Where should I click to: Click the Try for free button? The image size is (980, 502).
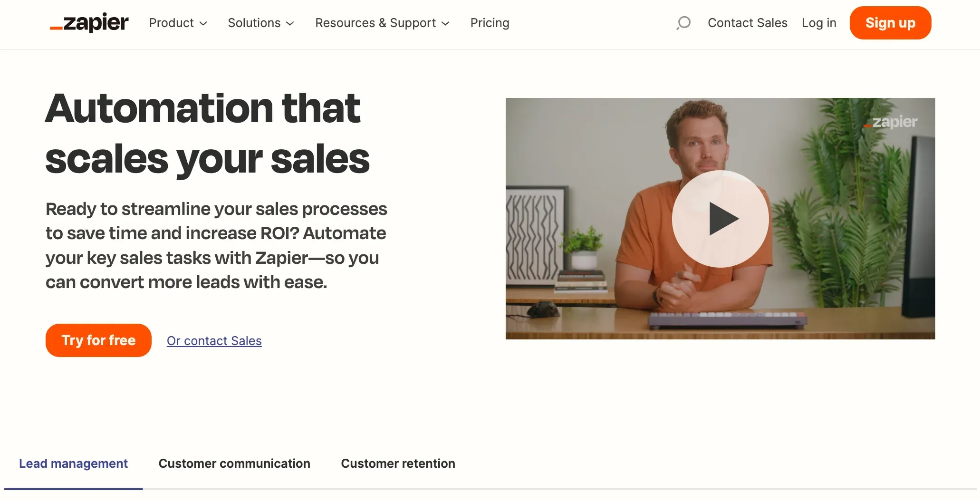[98, 340]
